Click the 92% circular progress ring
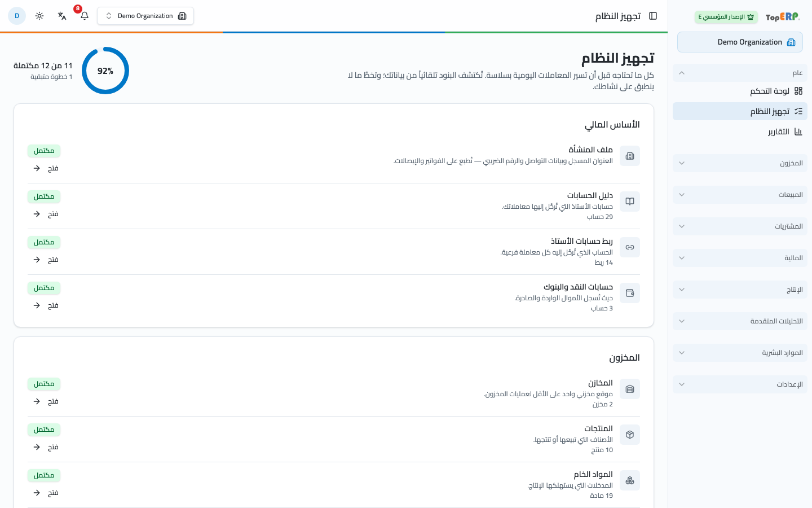Screen dimensions: 812x508 105,71
